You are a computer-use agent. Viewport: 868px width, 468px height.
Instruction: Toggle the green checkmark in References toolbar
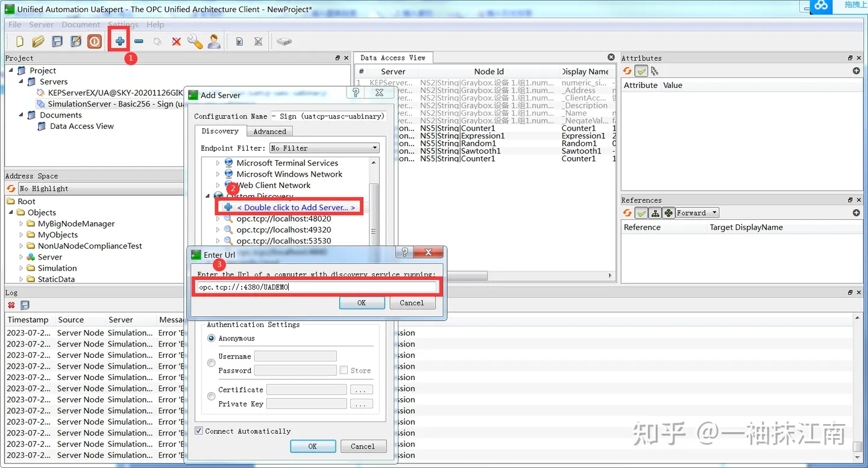(x=641, y=213)
